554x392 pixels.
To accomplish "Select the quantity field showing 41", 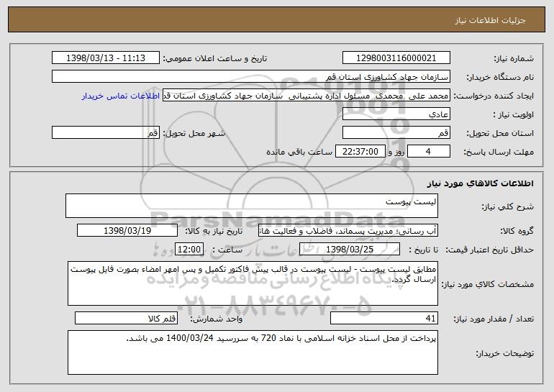I will click(384, 318).
